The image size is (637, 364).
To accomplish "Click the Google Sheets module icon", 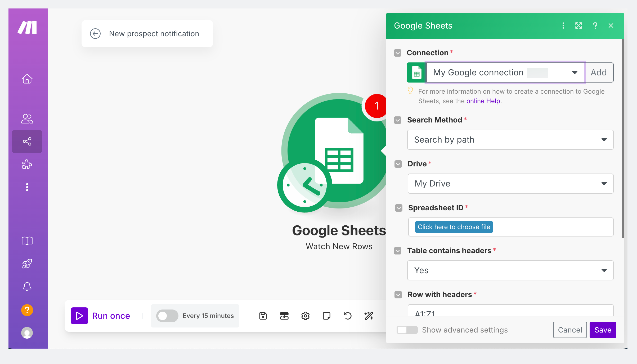I will click(x=339, y=151).
